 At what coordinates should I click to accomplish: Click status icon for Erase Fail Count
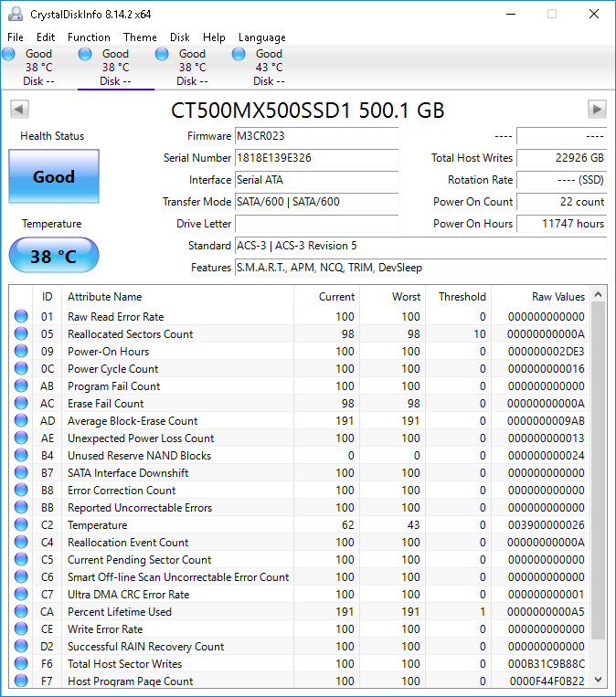tap(21, 403)
